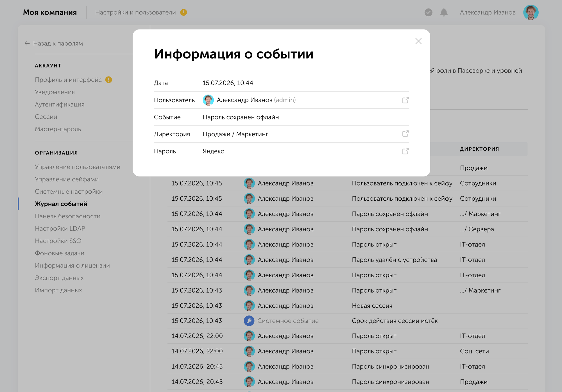Screen dimensions: 562x392
Task: Click the notification bell icon
Action: click(444, 12)
